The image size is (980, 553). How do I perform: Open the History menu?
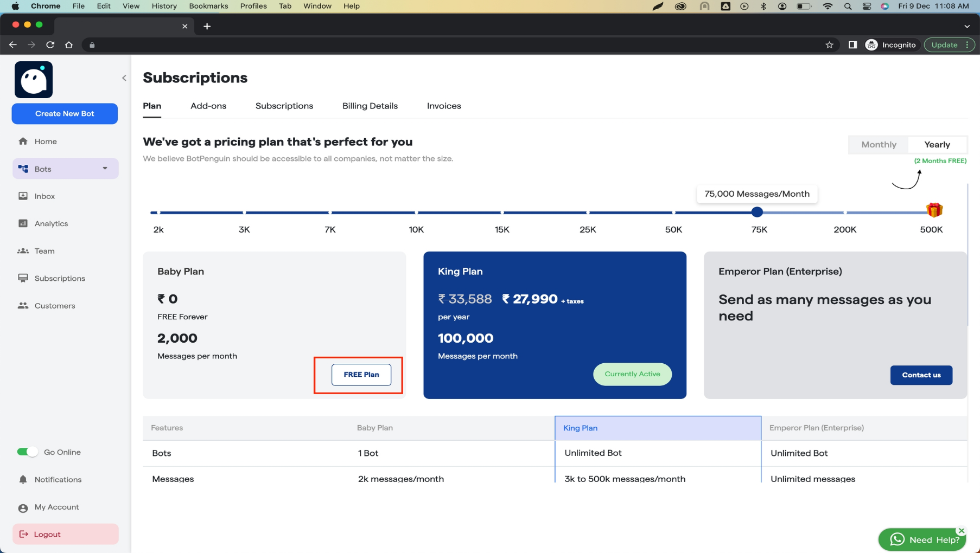pyautogui.click(x=164, y=6)
